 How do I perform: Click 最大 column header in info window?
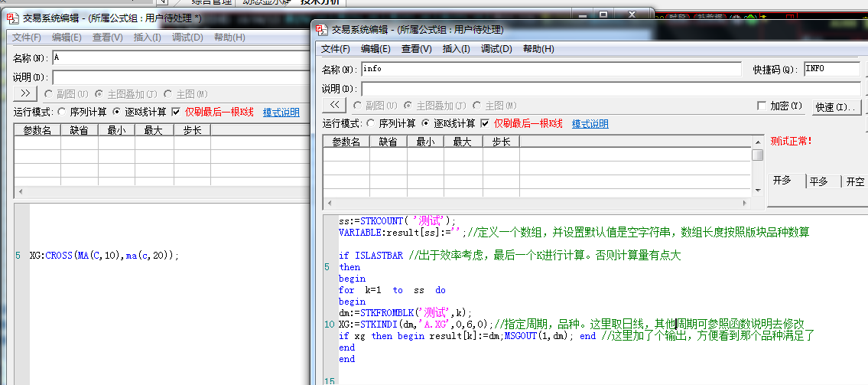[463, 142]
